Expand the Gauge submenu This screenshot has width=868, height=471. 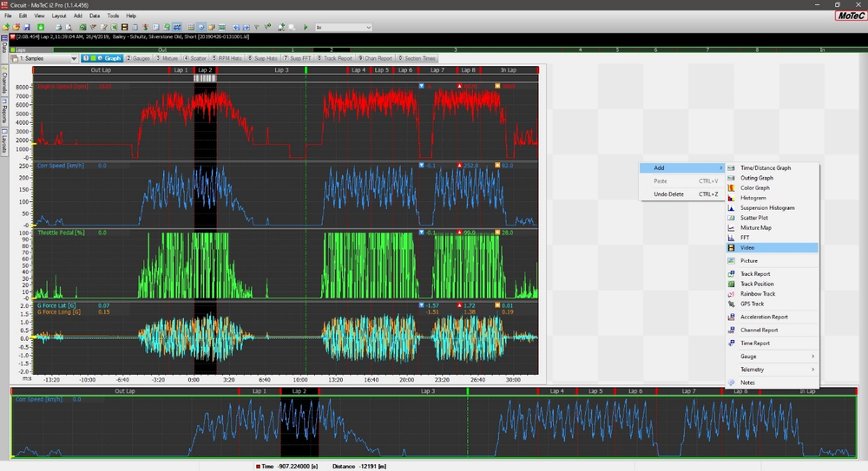coord(773,357)
